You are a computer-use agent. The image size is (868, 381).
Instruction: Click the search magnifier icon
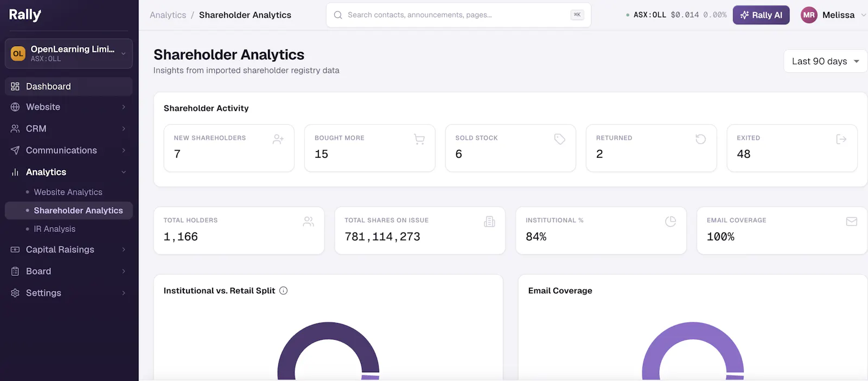click(338, 15)
